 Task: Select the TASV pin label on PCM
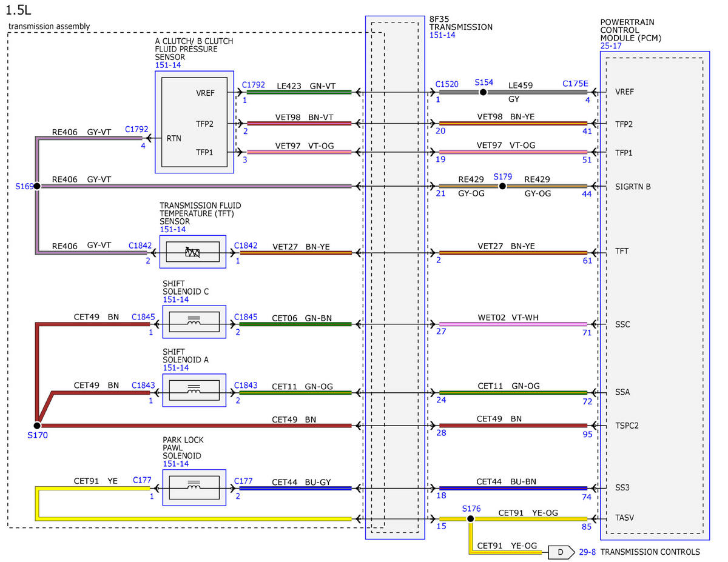[624, 518]
